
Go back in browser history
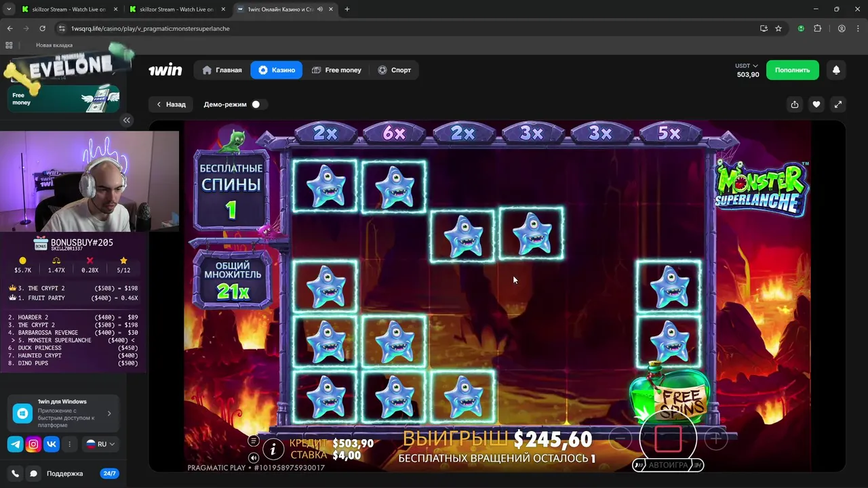(9, 28)
